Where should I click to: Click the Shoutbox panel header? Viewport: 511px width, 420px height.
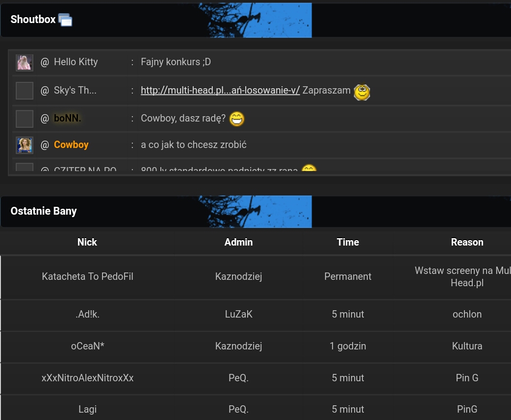click(33, 20)
